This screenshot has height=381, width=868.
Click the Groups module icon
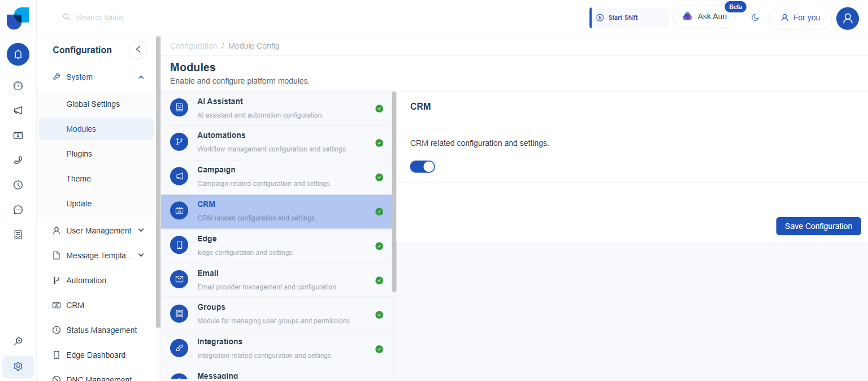tap(179, 314)
